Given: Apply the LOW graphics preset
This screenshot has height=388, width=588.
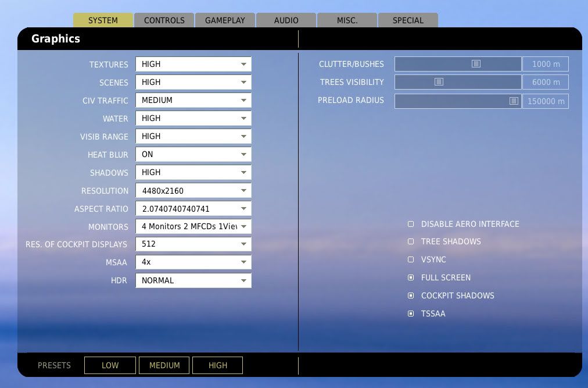Looking at the screenshot, I should (110, 365).
